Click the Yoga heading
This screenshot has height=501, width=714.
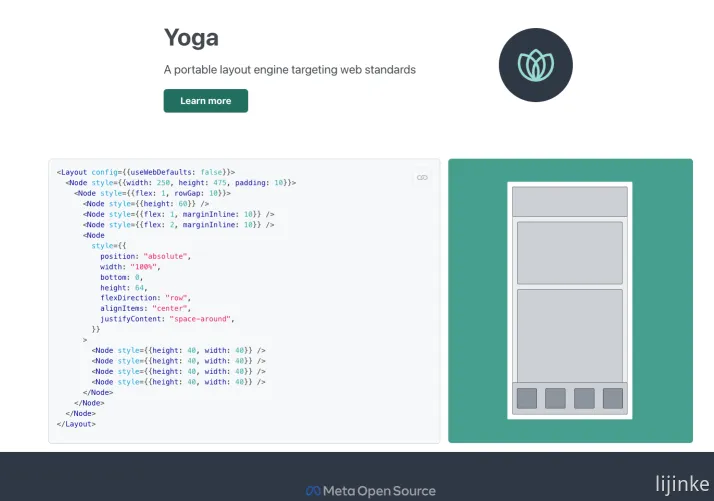[191, 38]
